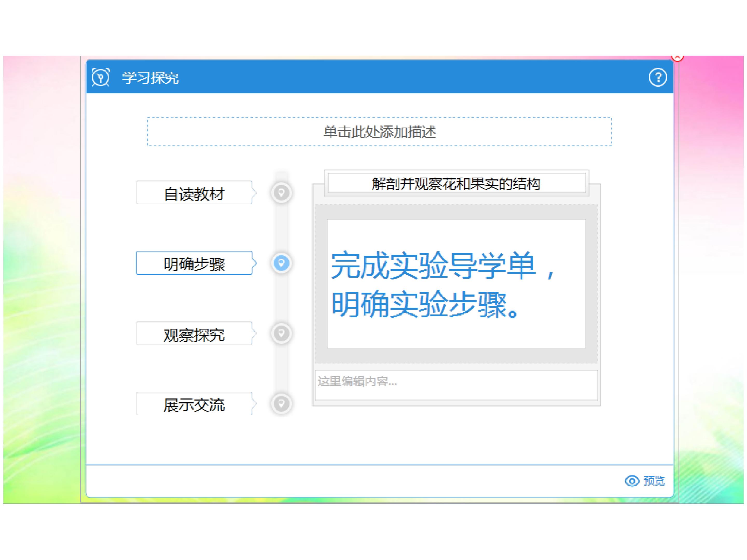
Task: Open the 明确步骤 step tab
Action: pos(196,263)
